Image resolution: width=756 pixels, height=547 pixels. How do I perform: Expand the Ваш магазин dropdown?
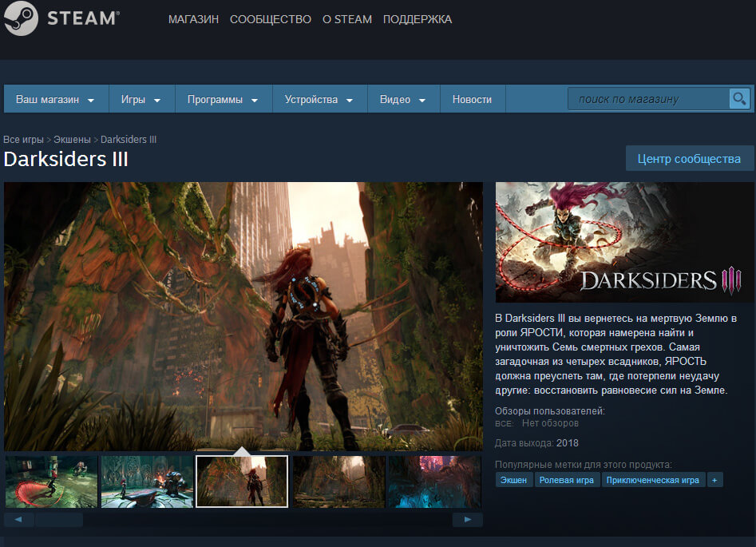click(56, 99)
